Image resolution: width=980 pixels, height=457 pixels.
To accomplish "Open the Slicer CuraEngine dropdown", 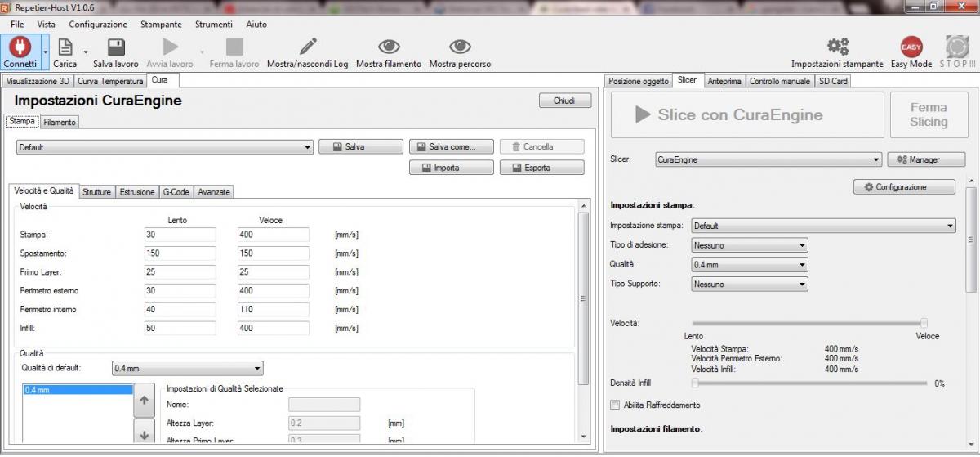I will click(769, 160).
